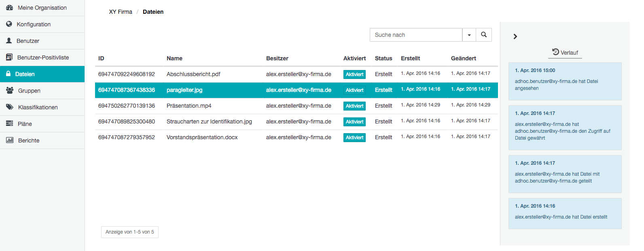This screenshot has width=644, height=251.
Task: Sort table by the Name column header
Action: click(x=174, y=58)
